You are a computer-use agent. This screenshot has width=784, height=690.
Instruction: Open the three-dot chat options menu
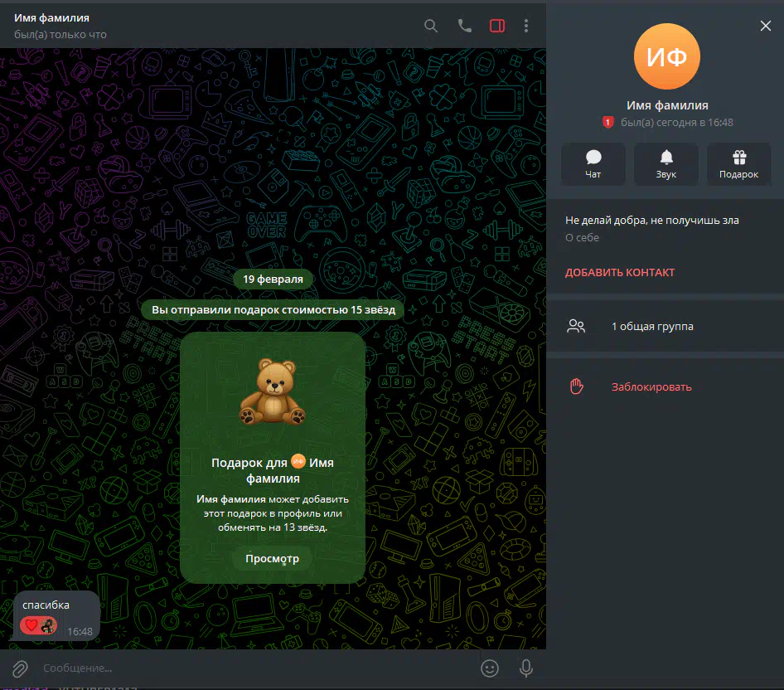[526, 26]
